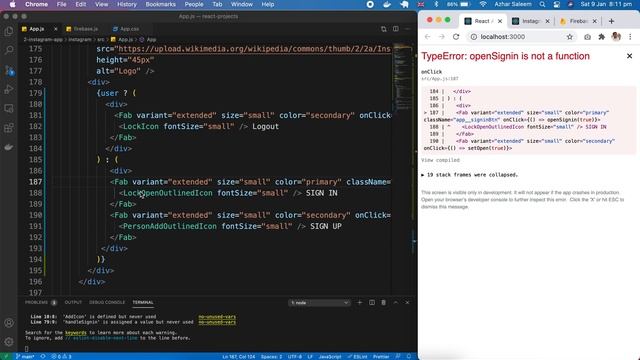Maximize the terminal panel with the chevron

click(396, 302)
